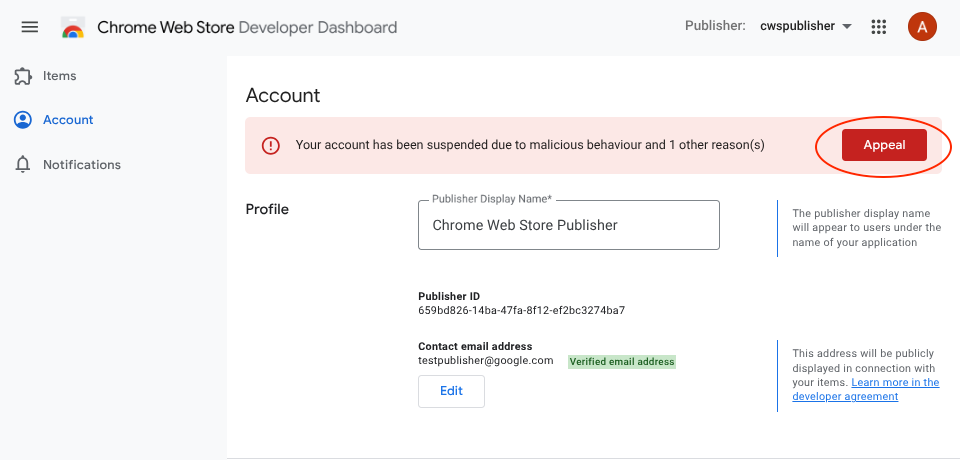The height and width of the screenshot is (460, 969).
Task: Open Notifications from the sidebar
Action: click(x=81, y=165)
